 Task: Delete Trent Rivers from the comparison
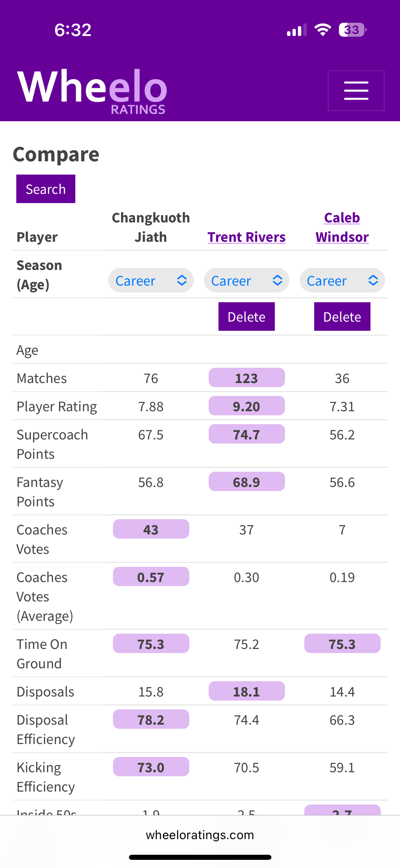pos(246,317)
